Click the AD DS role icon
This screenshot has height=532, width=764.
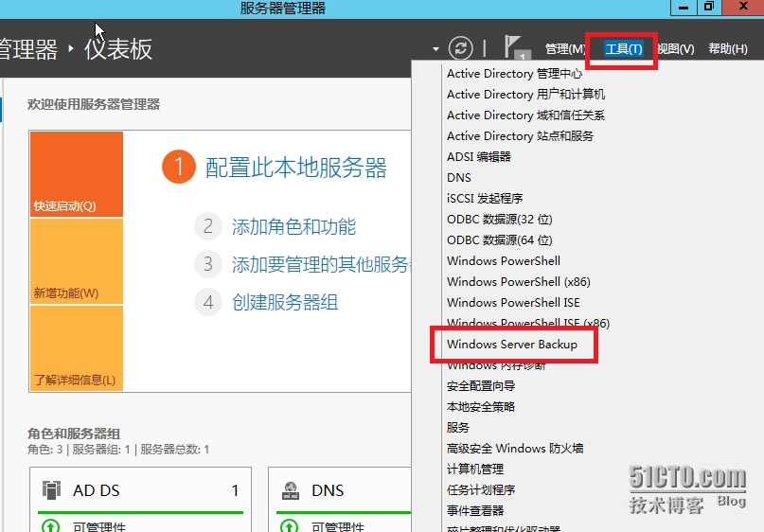click(x=52, y=490)
